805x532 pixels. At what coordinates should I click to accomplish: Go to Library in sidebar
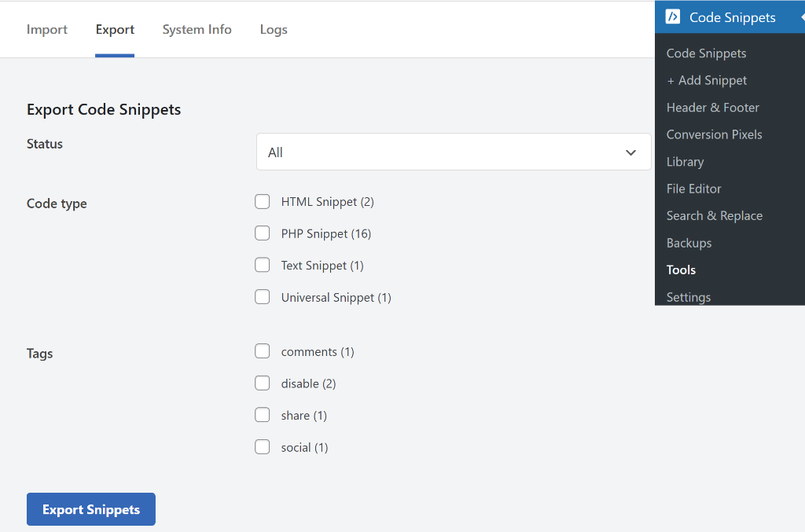[x=685, y=162]
